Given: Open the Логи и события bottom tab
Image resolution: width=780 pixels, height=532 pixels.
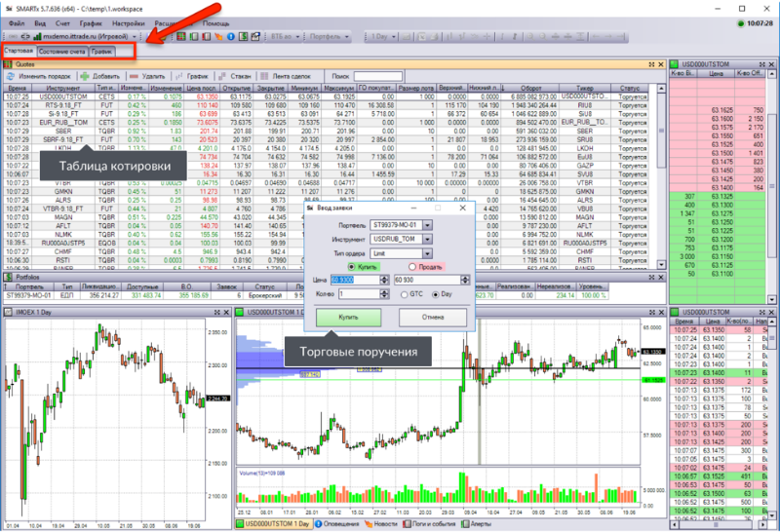Looking at the screenshot, I should click(429, 524).
